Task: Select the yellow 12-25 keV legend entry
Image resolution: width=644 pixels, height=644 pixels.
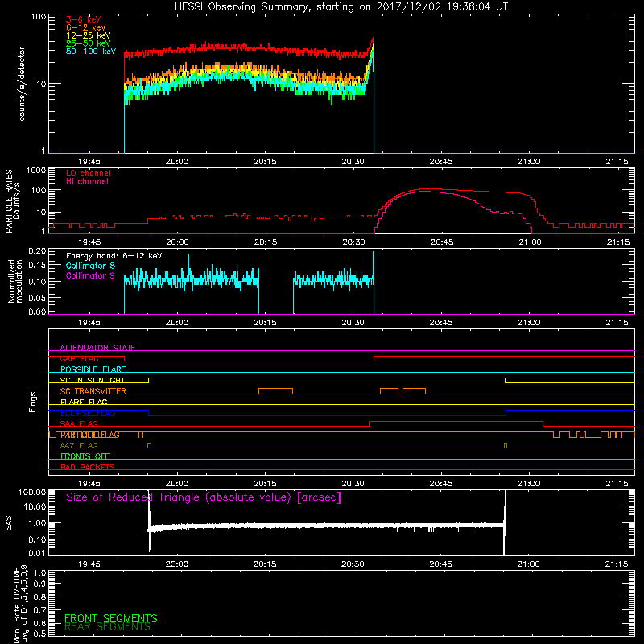Action: click(89, 35)
